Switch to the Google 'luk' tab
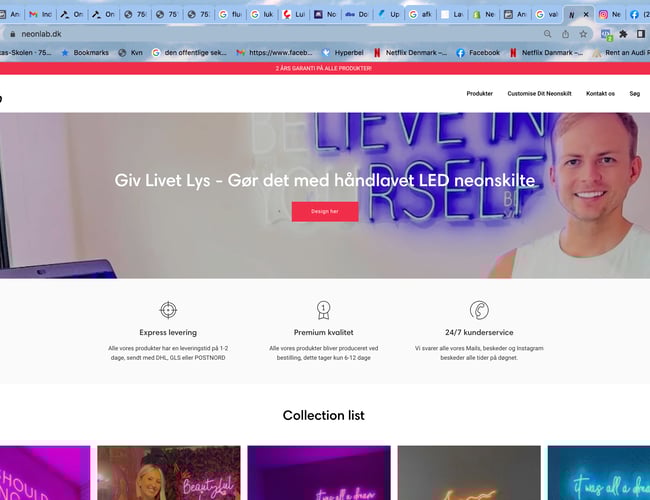Viewport: 650px width, 500px height. 263,15
